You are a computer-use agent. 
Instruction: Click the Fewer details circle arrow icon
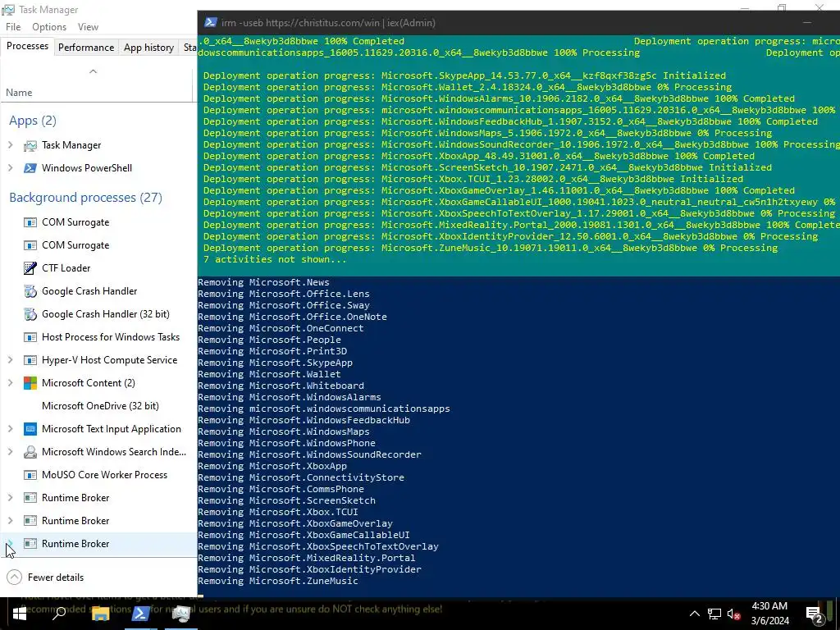click(15, 577)
